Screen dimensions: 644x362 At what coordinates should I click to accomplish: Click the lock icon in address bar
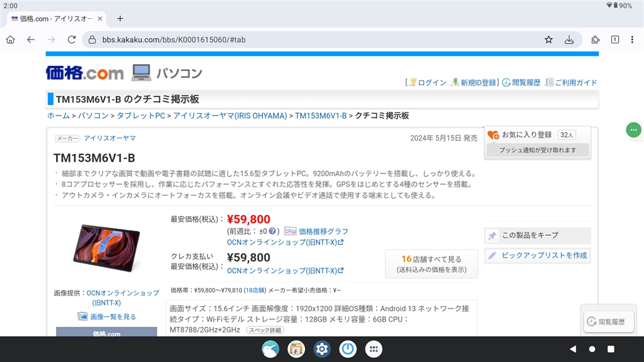click(92, 40)
